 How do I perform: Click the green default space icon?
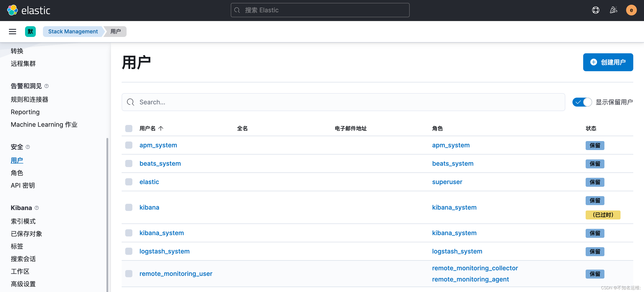[x=30, y=32]
